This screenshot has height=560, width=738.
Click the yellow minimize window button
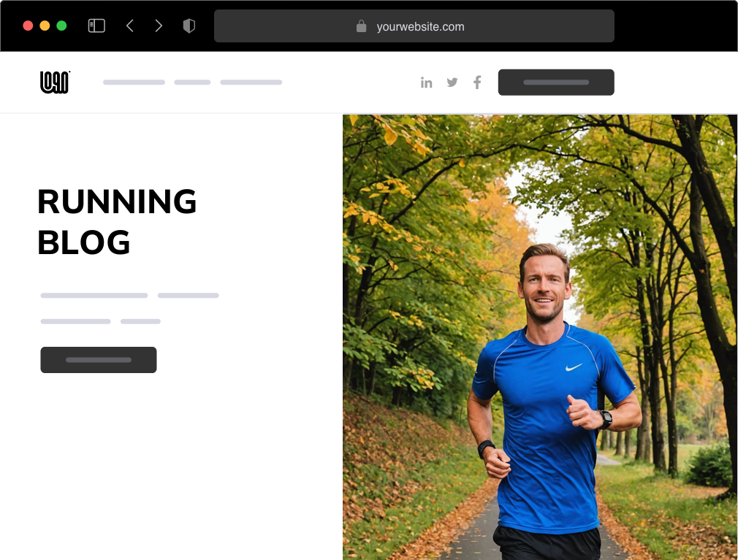(x=45, y=26)
